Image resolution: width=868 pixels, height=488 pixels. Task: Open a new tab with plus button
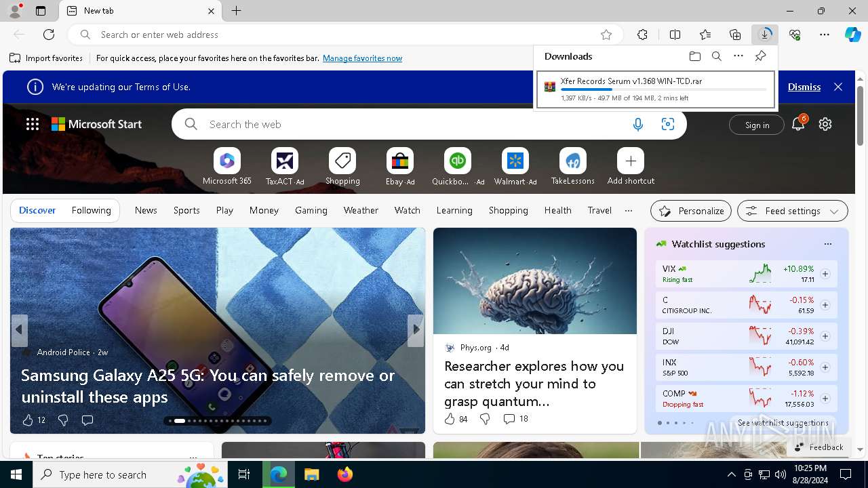point(236,11)
